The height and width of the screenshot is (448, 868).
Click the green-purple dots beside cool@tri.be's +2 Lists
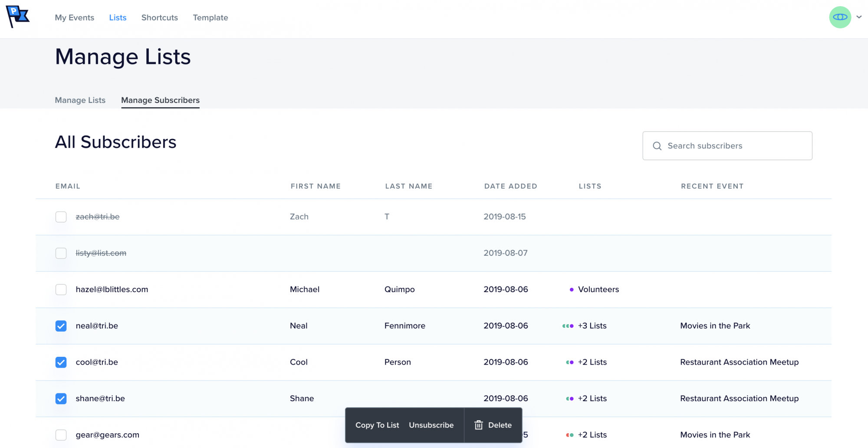coord(569,362)
